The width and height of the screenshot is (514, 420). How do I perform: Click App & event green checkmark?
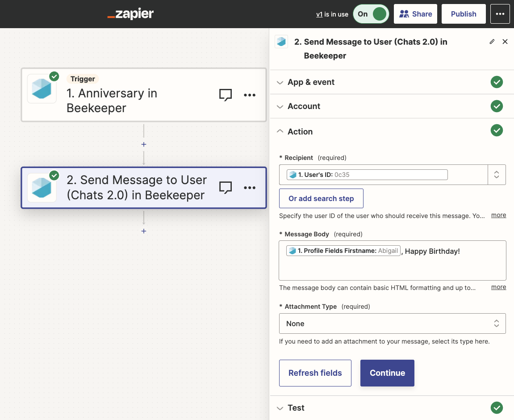497,82
